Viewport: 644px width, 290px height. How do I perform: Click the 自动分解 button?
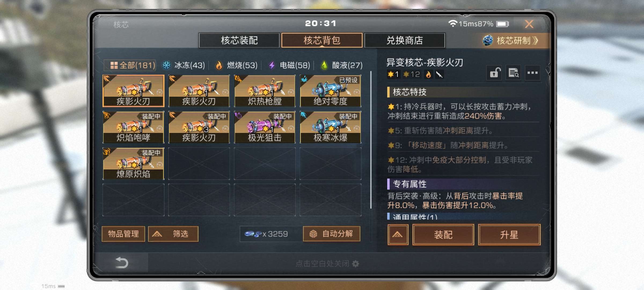(x=332, y=234)
